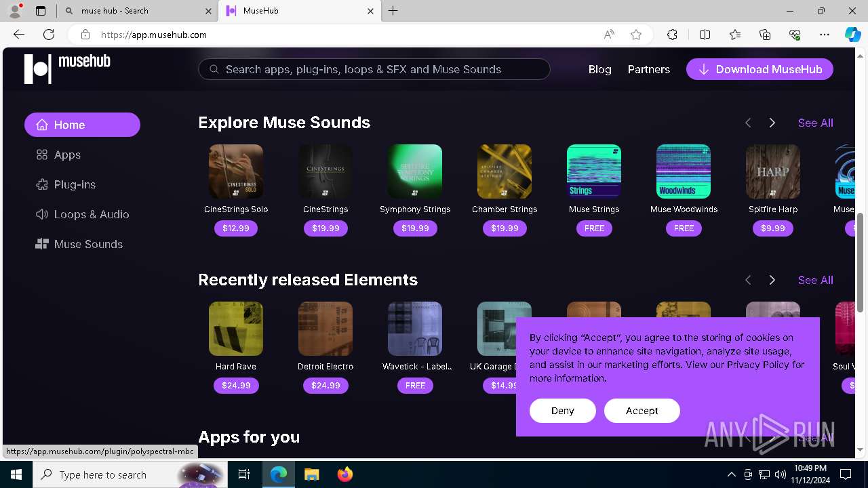Open the browser Extensions icon
The width and height of the screenshot is (868, 488).
tap(672, 35)
